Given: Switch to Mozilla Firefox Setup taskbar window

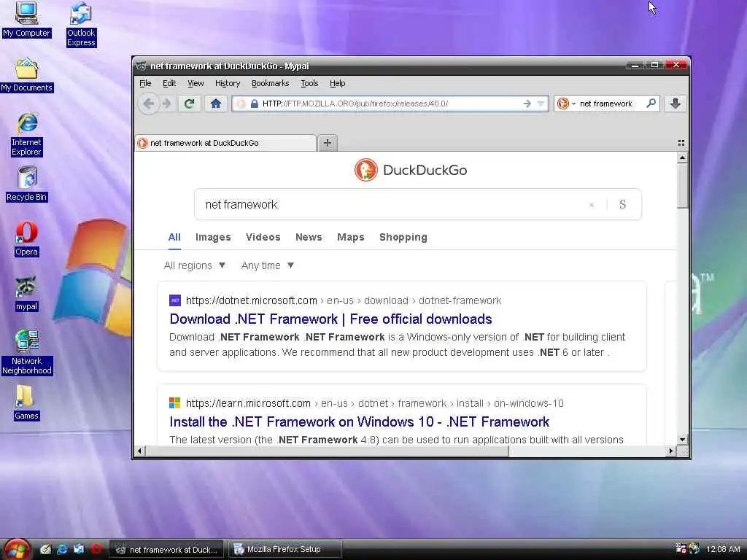Looking at the screenshot, I should pyautogui.click(x=285, y=550).
